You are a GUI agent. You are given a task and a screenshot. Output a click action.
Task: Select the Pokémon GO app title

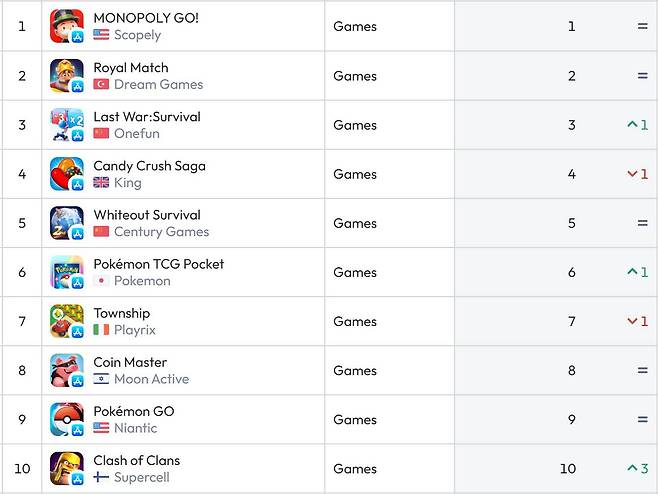pos(134,411)
